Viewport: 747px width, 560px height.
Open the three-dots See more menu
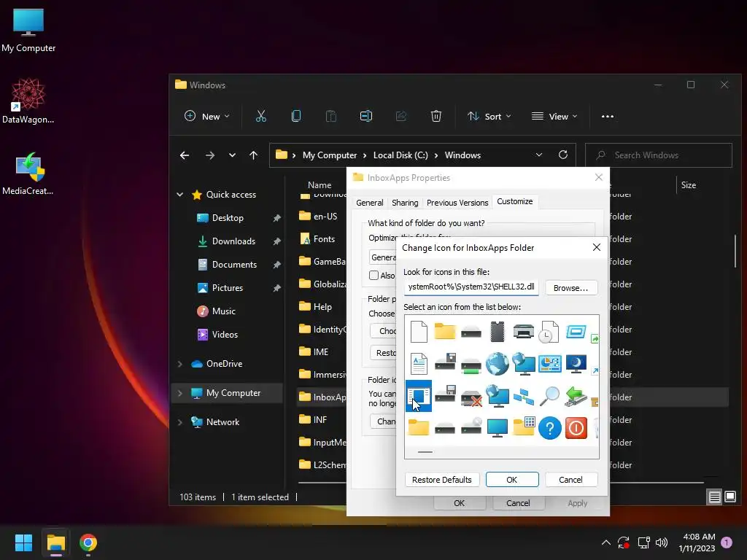tap(608, 116)
